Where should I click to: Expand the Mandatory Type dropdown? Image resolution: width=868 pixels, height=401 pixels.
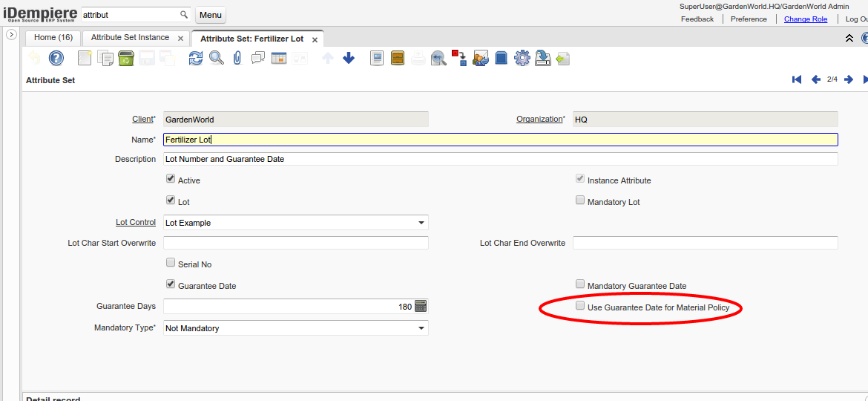[x=421, y=328]
